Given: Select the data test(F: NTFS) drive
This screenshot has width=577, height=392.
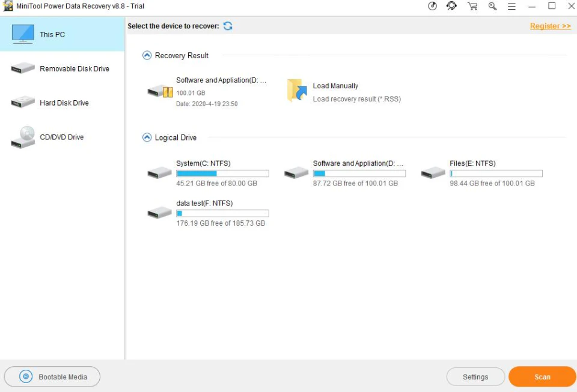Looking at the screenshot, I should pos(159,213).
